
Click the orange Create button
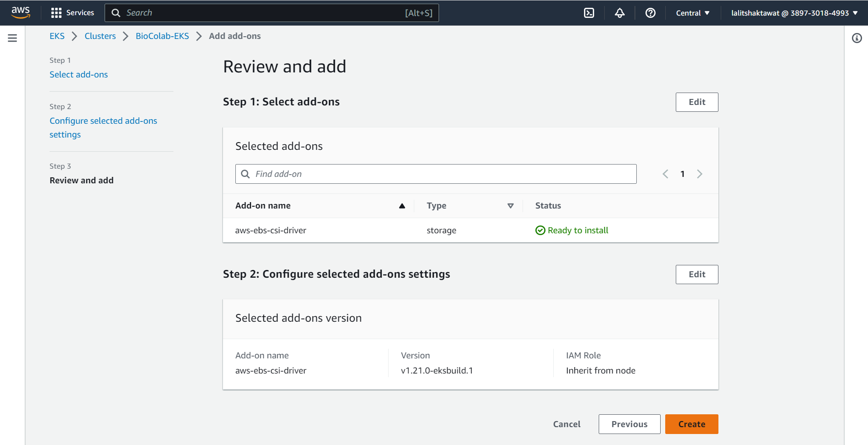(692, 424)
